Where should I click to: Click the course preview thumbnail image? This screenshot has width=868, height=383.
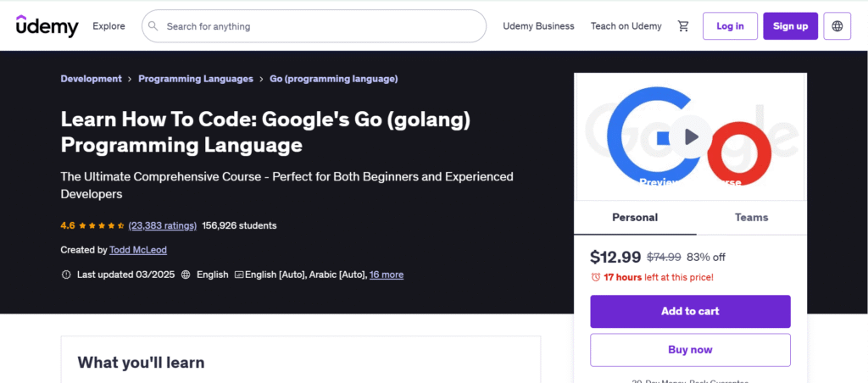coord(690,136)
